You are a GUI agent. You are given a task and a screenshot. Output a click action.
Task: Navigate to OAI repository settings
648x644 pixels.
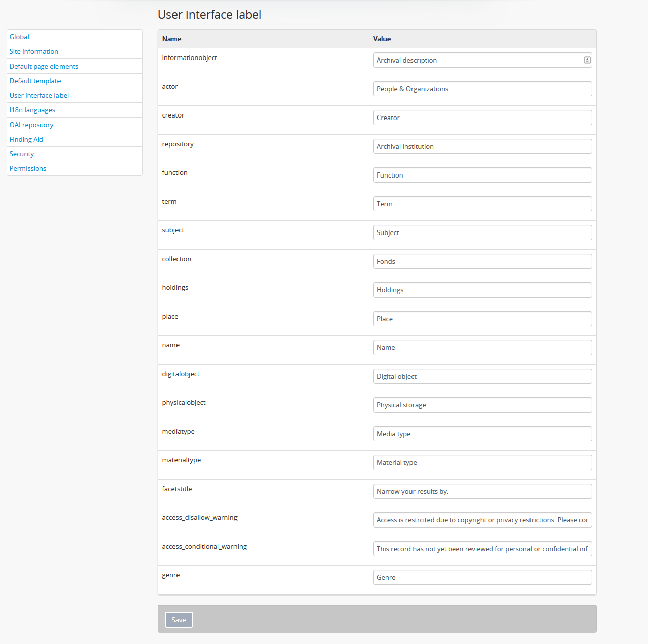(31, 125)
